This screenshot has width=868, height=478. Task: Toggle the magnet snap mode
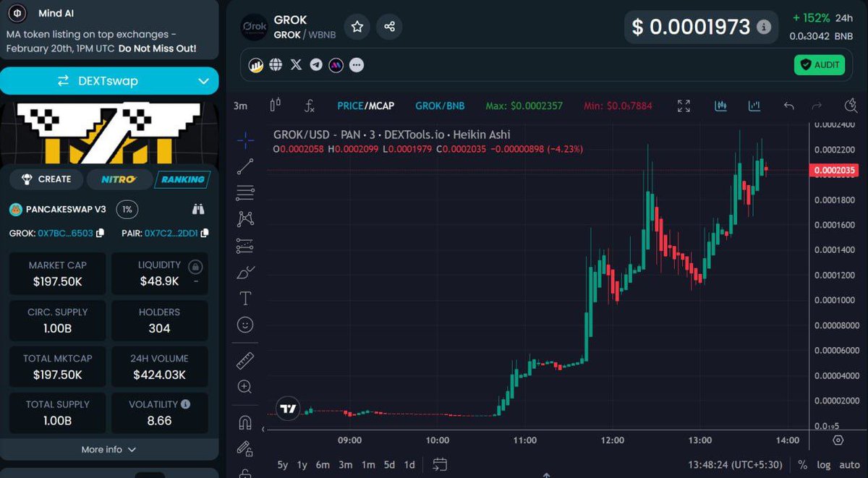tap(245, 422)
